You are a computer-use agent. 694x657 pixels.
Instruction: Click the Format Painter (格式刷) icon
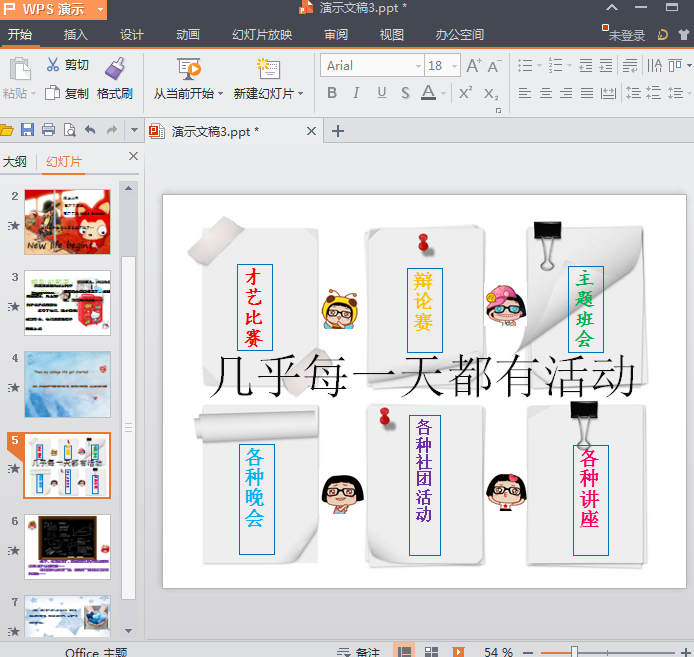point(115,69)
